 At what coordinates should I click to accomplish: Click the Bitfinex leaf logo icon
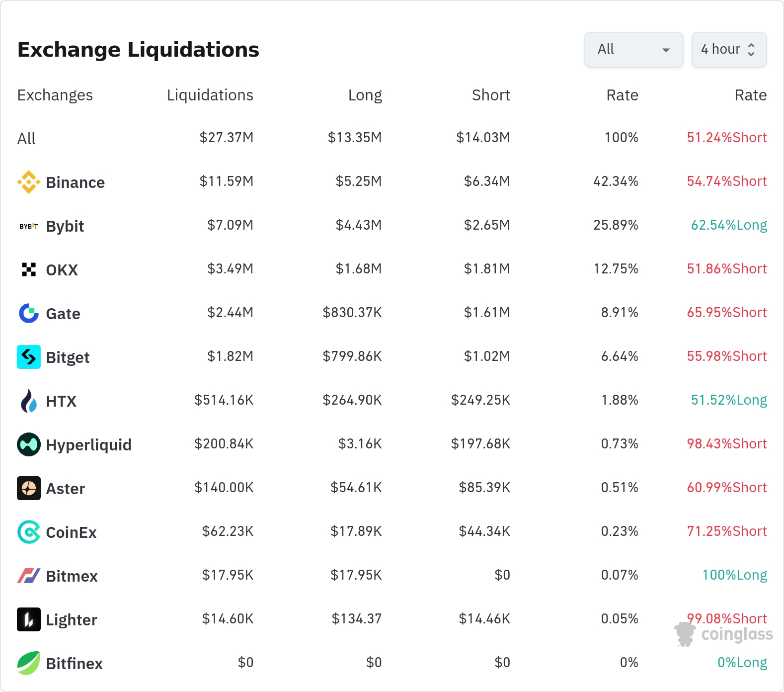pyautogui.click(x=29, y=663)
